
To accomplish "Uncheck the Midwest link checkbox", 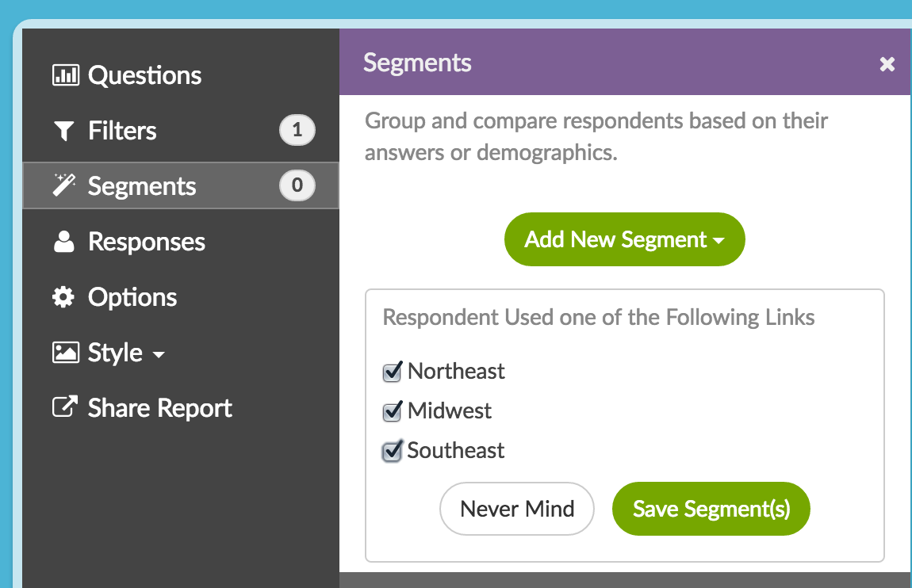I will pyautogui.click(x=392, y=412).
